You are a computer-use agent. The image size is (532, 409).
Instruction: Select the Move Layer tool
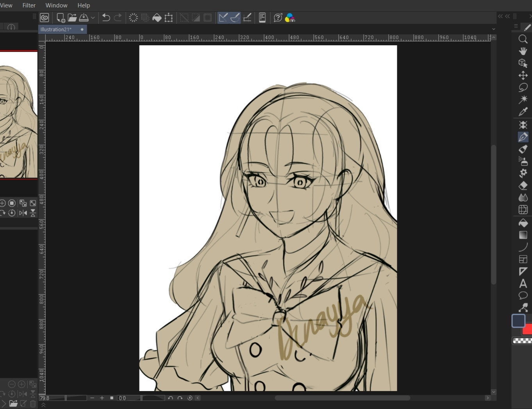[x=523, y=75]
